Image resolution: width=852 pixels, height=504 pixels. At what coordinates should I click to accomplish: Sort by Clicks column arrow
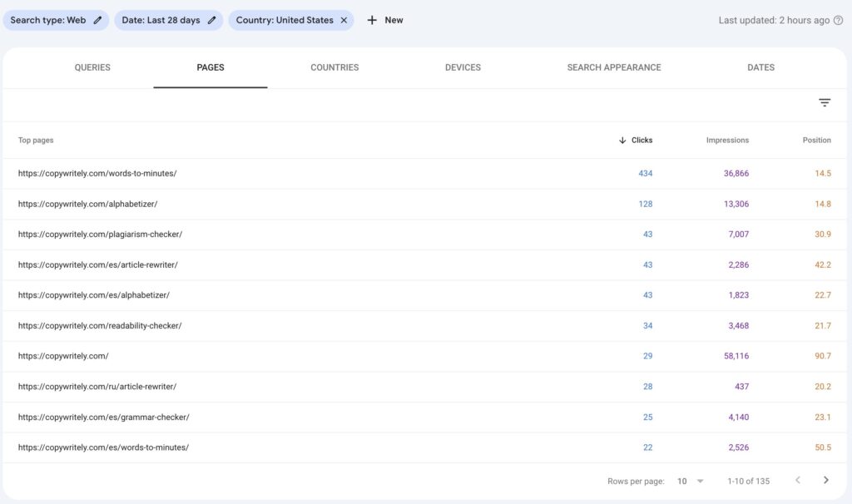tap(622, 141)
